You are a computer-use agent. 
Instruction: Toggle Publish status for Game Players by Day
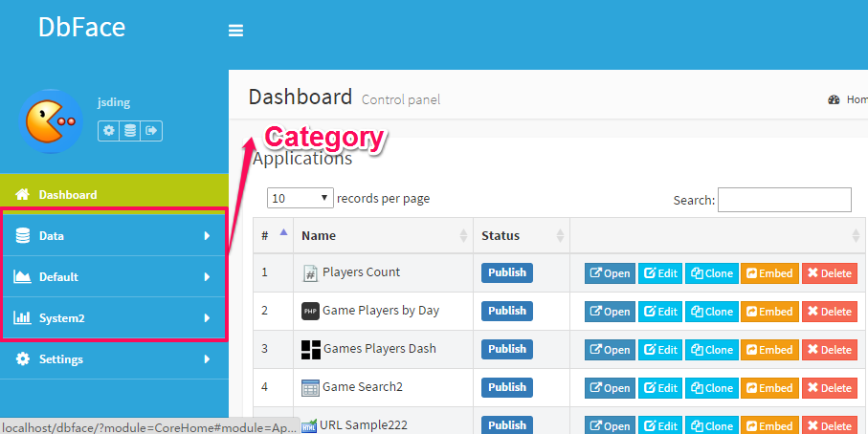point(507,311)
